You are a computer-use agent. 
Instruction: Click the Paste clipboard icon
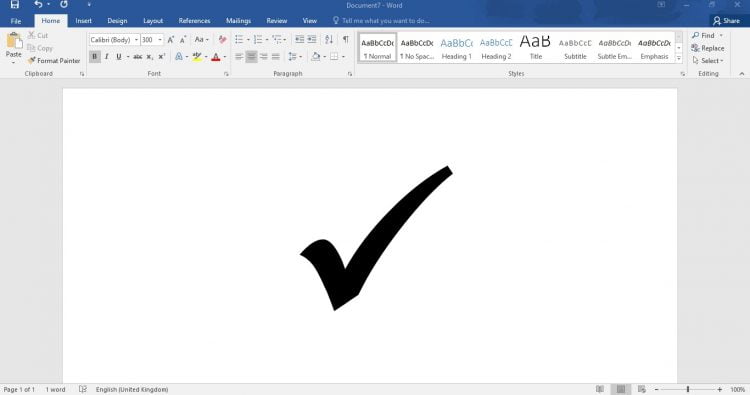coord(14,41)
